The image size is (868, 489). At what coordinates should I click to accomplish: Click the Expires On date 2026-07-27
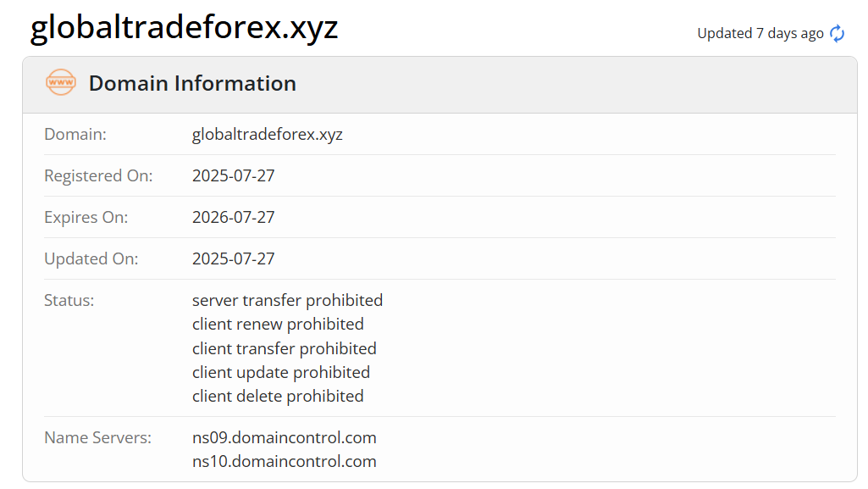pos(233,217)
